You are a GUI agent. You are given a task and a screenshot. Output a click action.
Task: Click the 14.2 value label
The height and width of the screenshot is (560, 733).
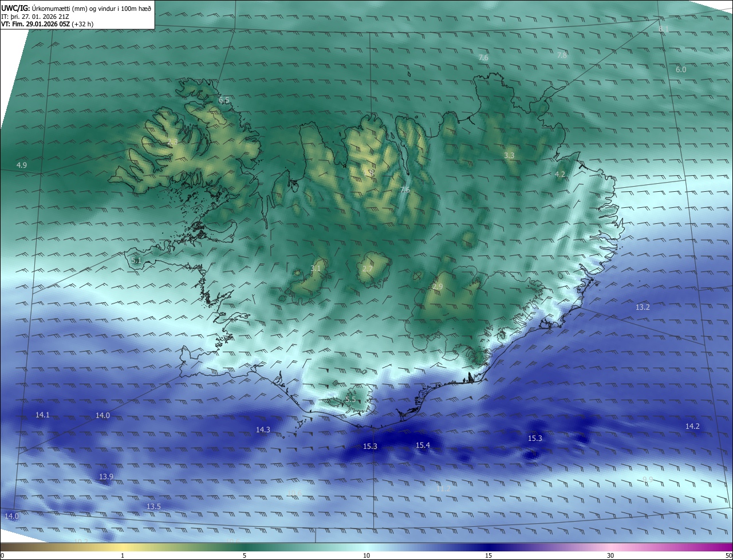pos(692,426)
